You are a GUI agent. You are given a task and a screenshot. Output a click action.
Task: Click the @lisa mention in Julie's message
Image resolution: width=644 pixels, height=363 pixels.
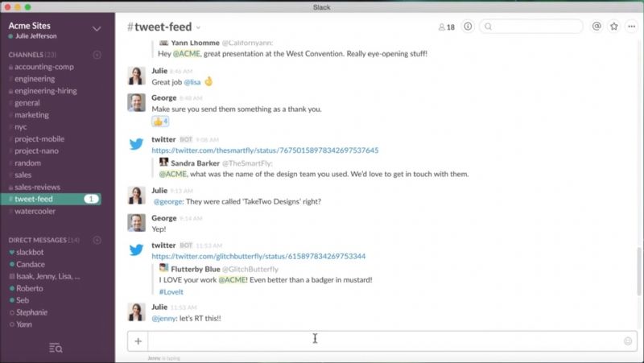pos(192,82)
